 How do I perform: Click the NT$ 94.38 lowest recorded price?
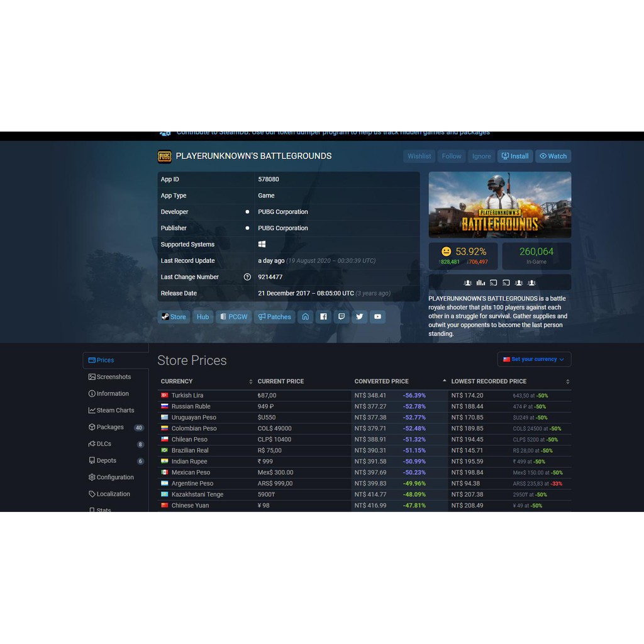(466, 484)
